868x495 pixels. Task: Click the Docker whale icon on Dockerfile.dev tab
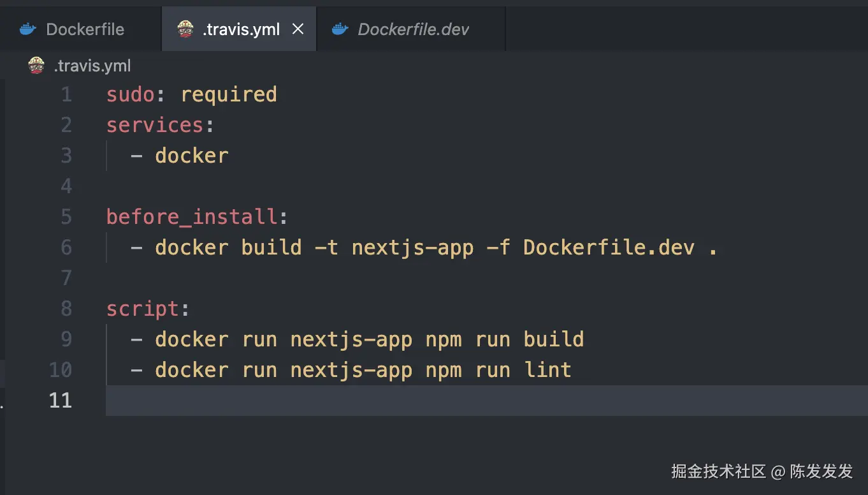point(340,29)
